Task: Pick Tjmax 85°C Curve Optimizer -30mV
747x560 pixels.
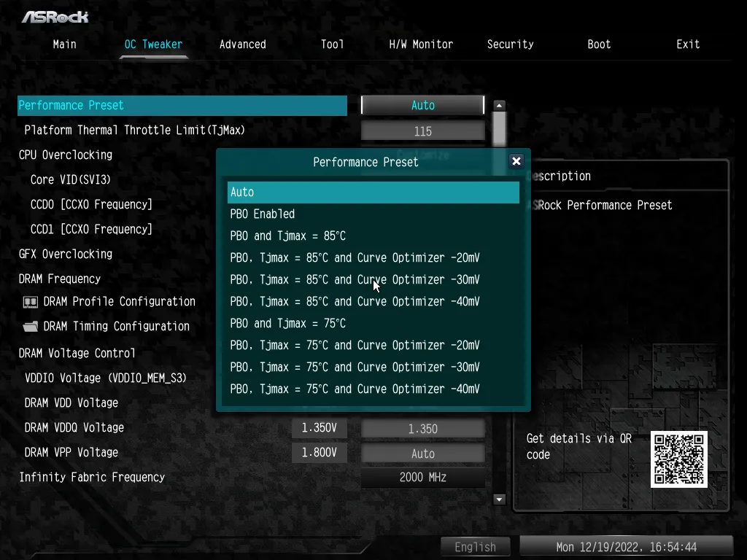Action: point(373,280)
